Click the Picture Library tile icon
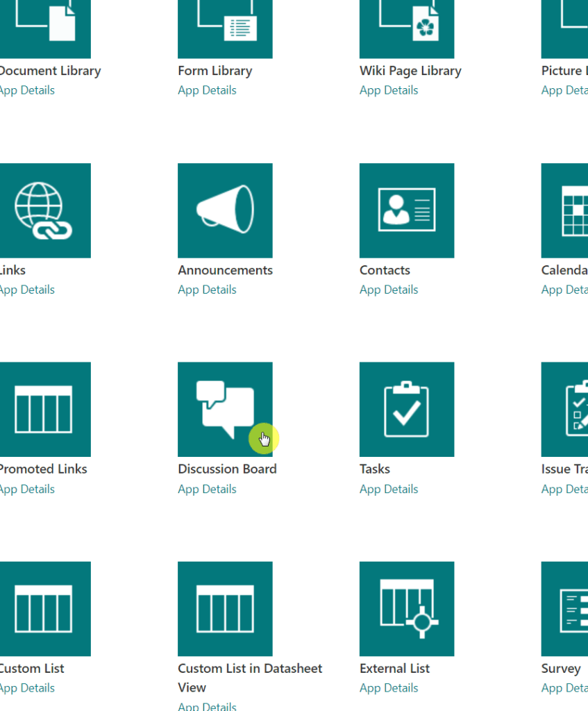The image size is (588, 711). click(564, 29)
